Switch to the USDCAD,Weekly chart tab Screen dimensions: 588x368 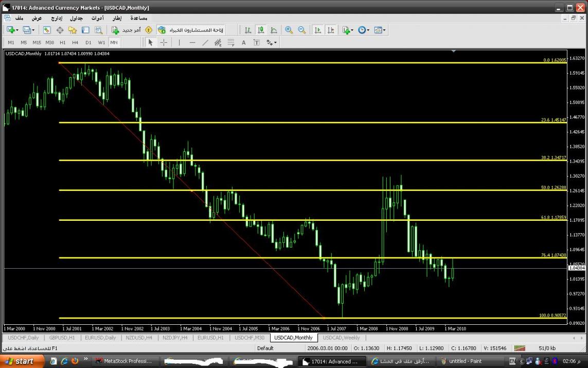tap(341, 338)
